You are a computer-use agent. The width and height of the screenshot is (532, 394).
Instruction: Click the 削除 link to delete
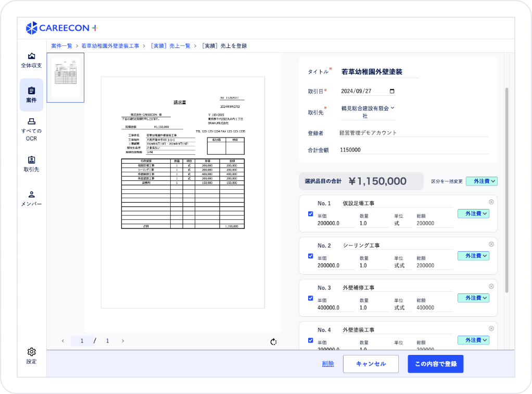coord(328,364)
